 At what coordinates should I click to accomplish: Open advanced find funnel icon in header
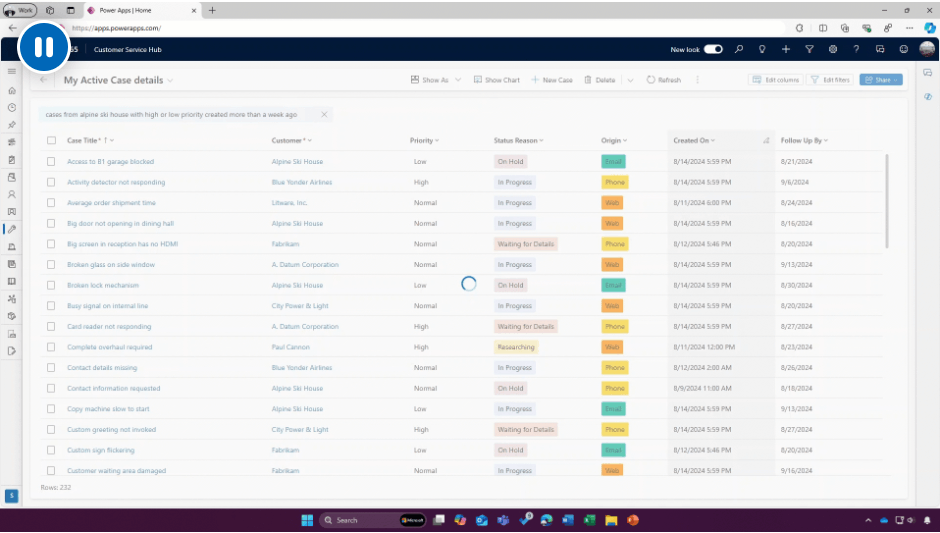click(x=809, y=49)
